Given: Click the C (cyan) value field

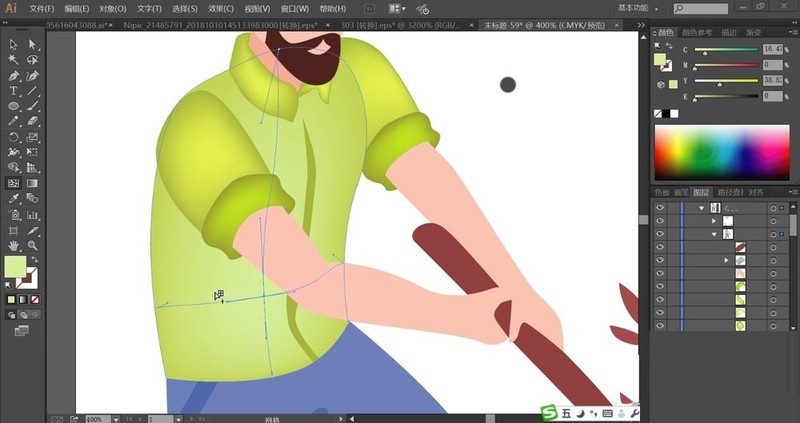Looking at the screenshot, I should 772,48.
